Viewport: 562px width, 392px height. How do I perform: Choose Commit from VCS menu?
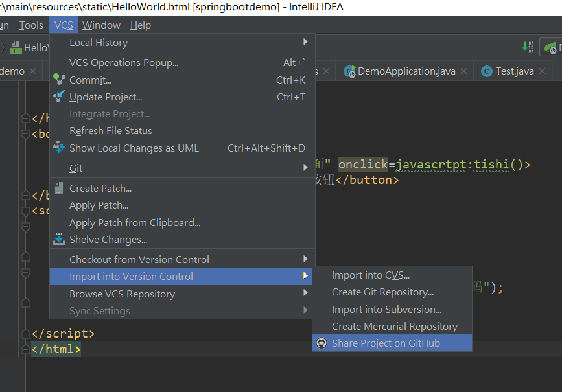(182, 80)
